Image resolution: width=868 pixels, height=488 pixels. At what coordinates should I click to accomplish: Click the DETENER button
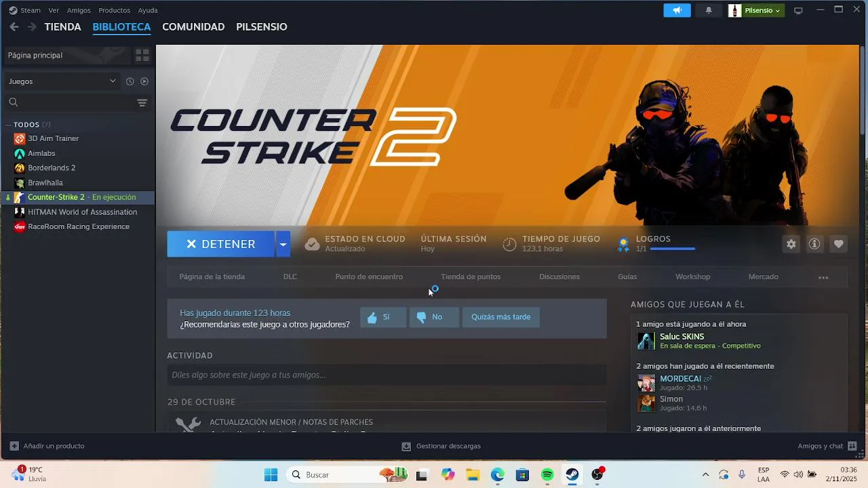tap(220, 244)
